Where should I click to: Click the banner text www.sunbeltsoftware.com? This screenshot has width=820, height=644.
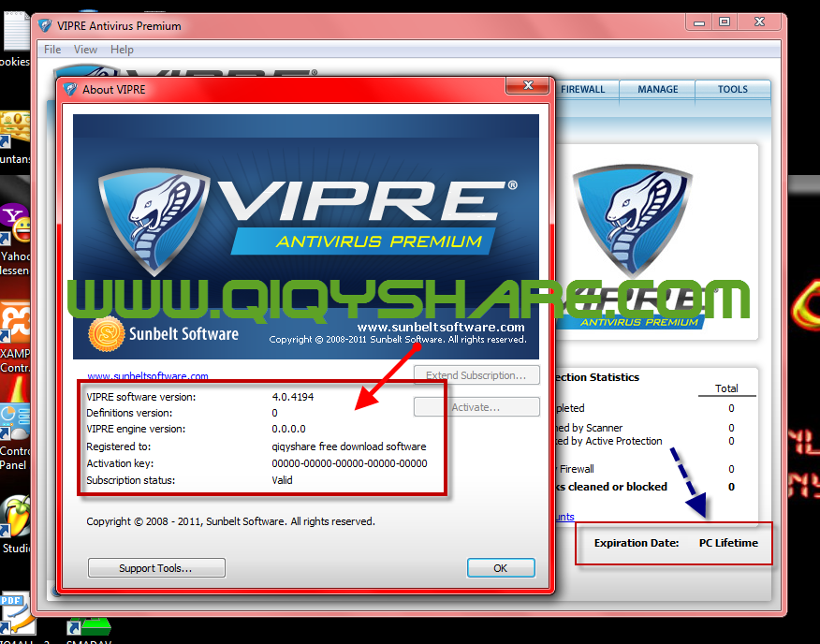(x=441, y=328)
